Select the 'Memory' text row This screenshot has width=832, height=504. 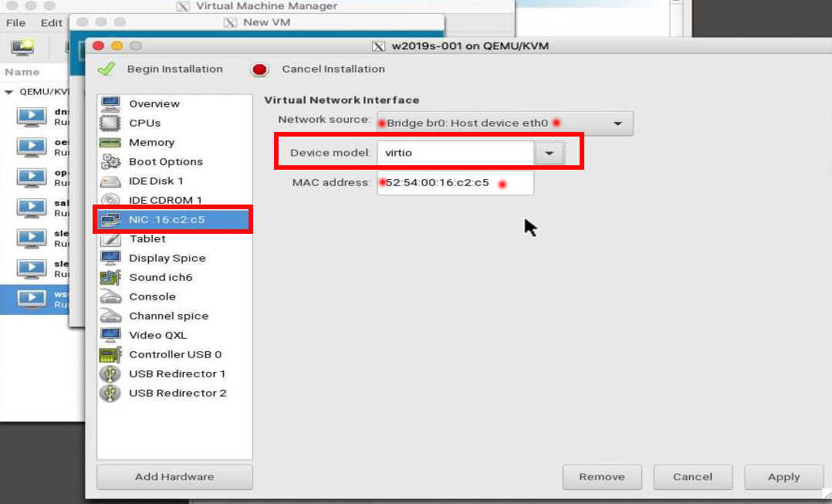[x=152, y=142]
